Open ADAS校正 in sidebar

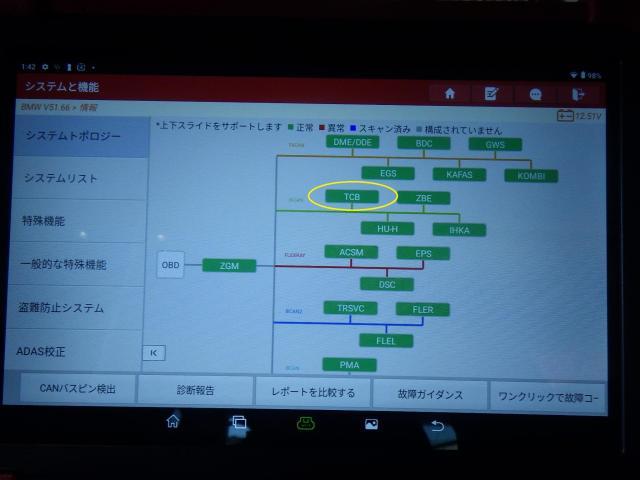tap(73, 351)
